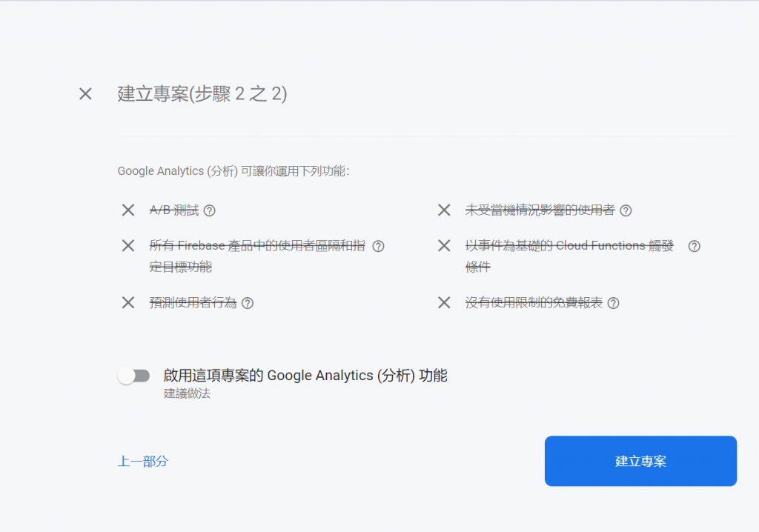This screenshot has width=759, height=532.
Task: Open help icon next to A/B 測試
Action: click(x=209, y=210)
